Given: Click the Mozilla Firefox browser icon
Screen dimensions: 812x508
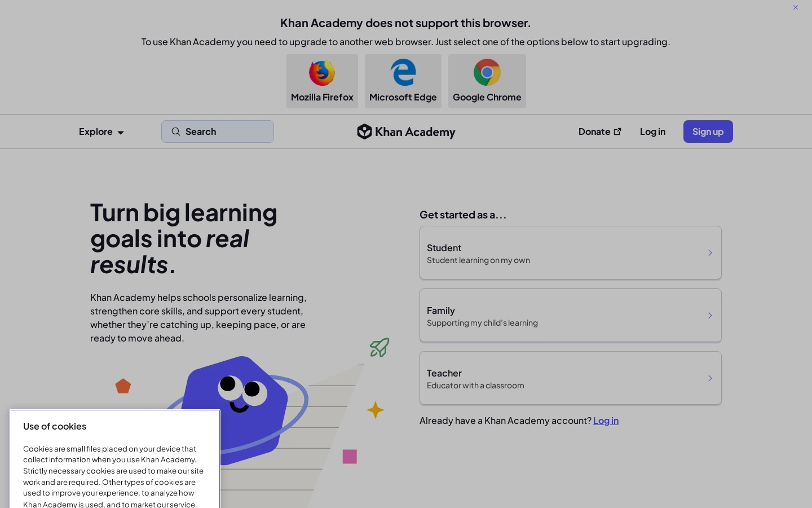Looking at the screenshot, I should click(x=322, y=73).
